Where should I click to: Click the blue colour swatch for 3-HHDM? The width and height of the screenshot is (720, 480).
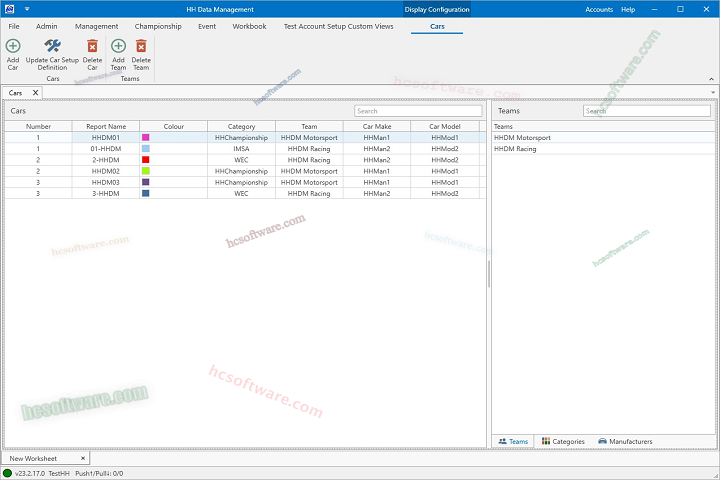coord(146,193)
